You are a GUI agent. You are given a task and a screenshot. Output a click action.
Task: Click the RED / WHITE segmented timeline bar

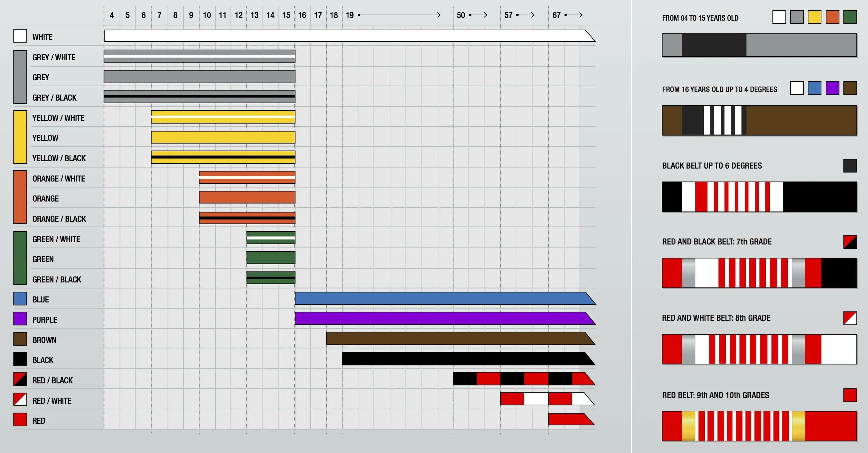[548, 399]
